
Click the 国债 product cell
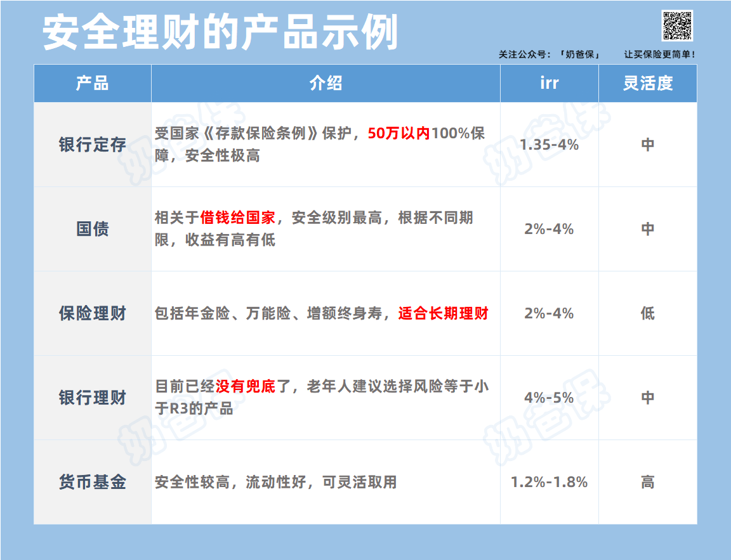click(x=93, y=229)
